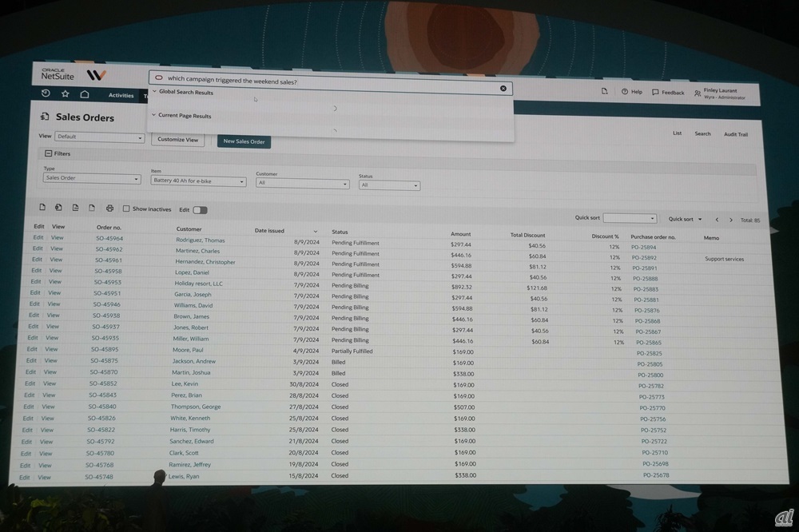Image resolution: width=799 pixels, height=532 pixels.
Task: Select the List link
Action: 678,133
